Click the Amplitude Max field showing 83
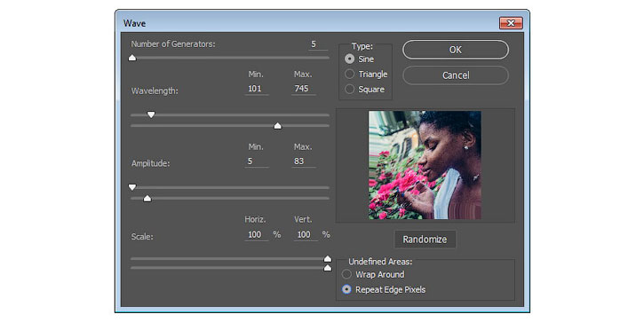644x322 pixels. click(304, 161)
